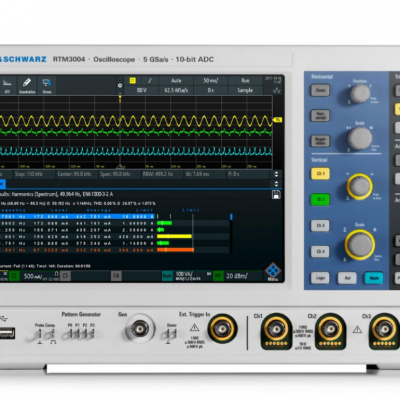The image size is (400, 400).
Task: Open the network status icon below the date
Action: pos(277,90)
